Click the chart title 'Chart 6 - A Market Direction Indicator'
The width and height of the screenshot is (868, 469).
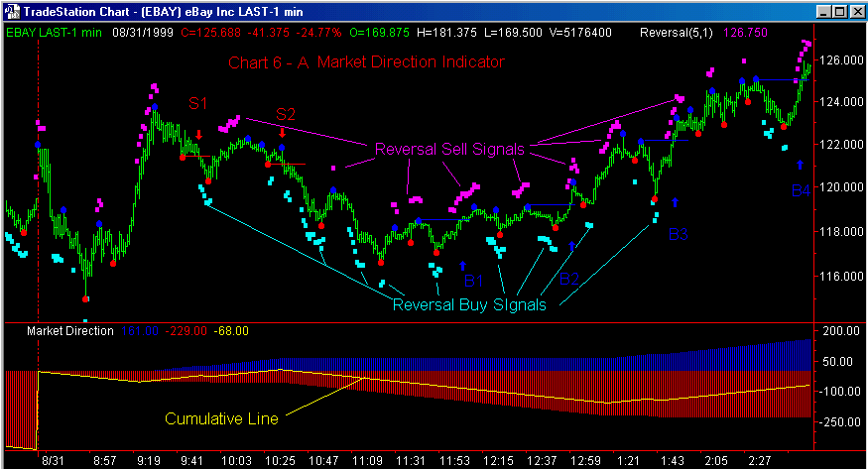[366, 61]
